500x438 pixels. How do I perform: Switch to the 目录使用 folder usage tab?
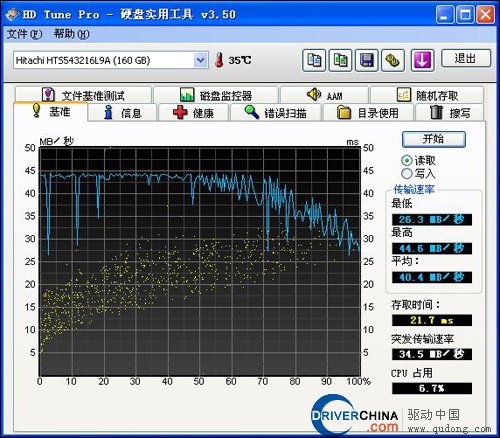coord(368,113)
